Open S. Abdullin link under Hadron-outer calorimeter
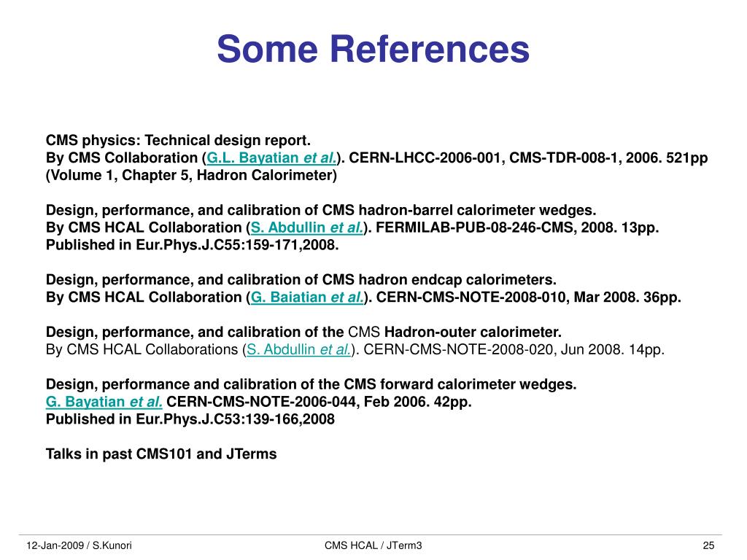This screenshot has height=560, width=747. pos(298,349)
